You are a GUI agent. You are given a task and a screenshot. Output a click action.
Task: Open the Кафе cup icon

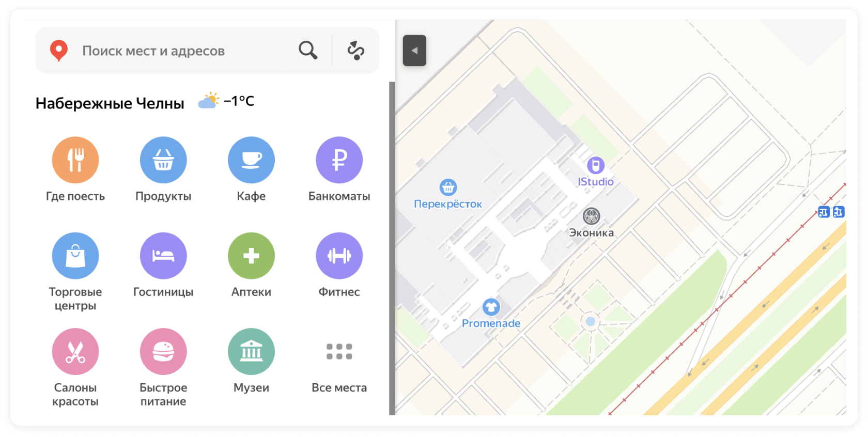click(x=251, y=160)
